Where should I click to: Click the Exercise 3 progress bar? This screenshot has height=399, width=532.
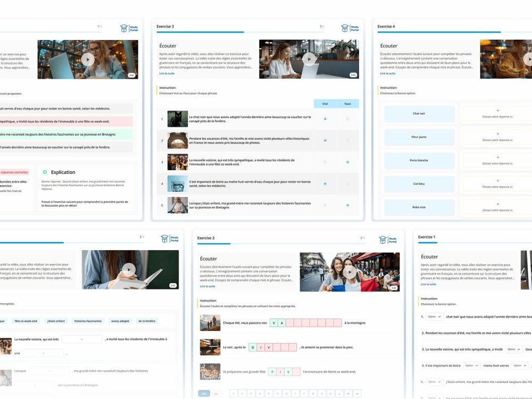(240, 32)
